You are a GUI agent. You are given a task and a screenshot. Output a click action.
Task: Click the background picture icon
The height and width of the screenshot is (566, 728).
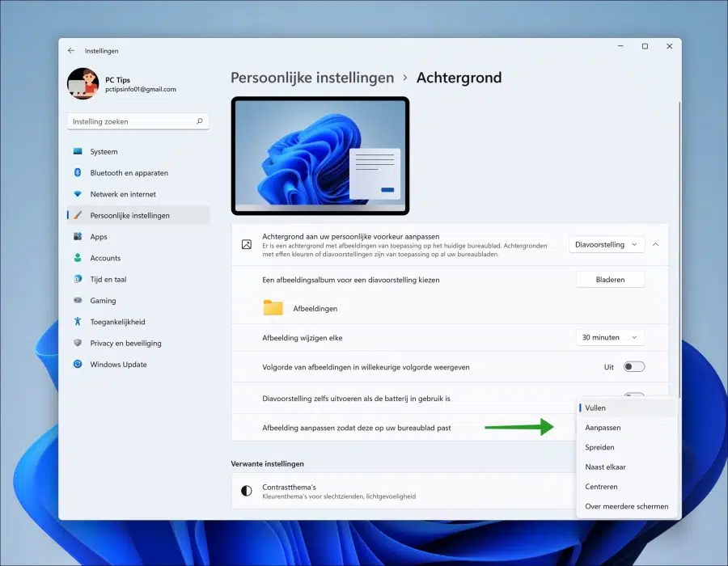[247, 244]
